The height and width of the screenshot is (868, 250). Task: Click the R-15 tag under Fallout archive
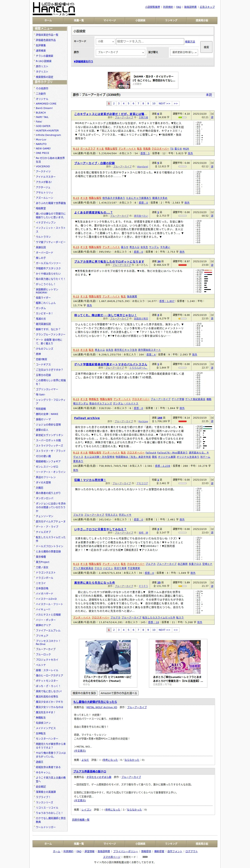click(x=76, y=453)
